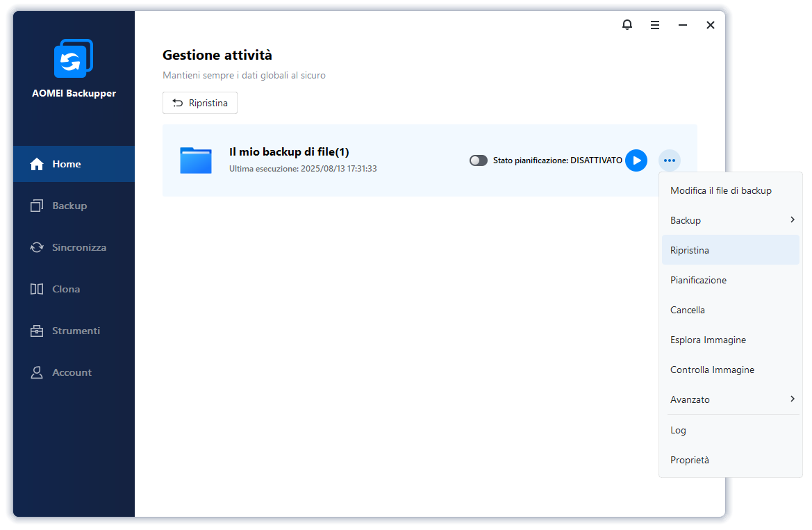Viewport: 812px width, 530px height.
Task: Open the hamburger menu icon
Action: 655,25
